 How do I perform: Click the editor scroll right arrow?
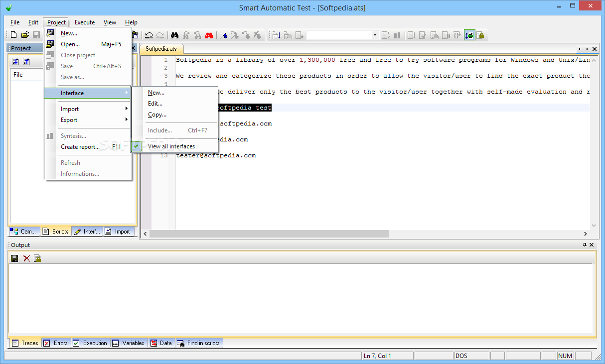click(586, 234)
